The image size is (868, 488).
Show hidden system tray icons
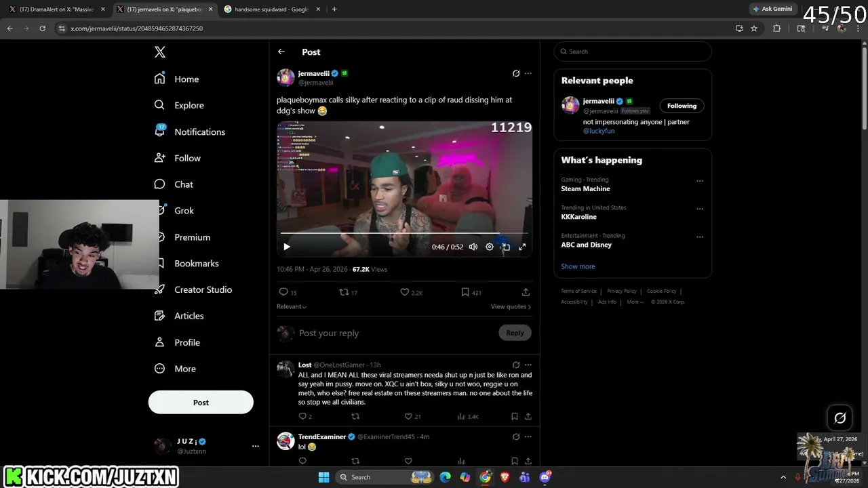(783, 477)
